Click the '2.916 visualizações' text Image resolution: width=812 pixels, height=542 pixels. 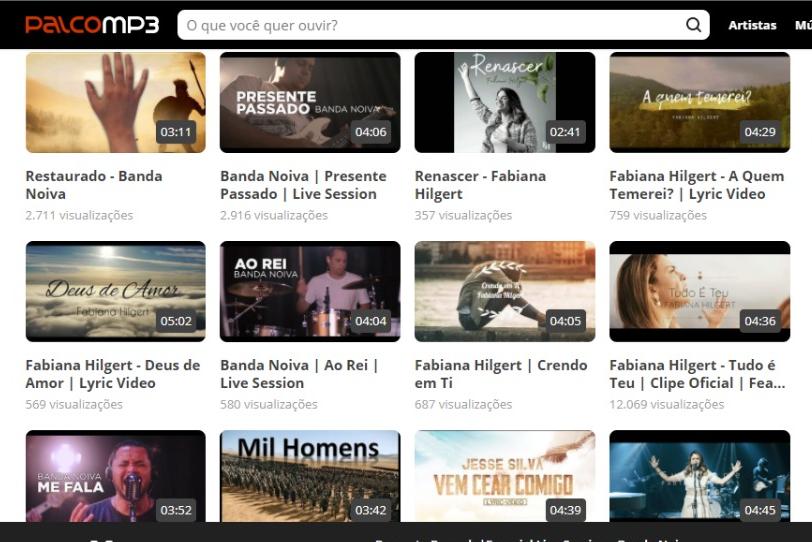point(274,215)
